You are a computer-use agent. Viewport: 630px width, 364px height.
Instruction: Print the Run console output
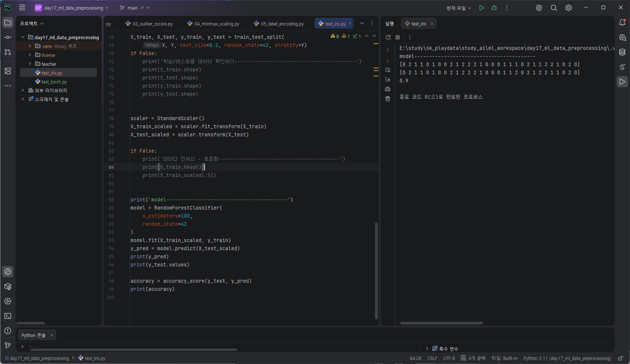click(388, 89)
